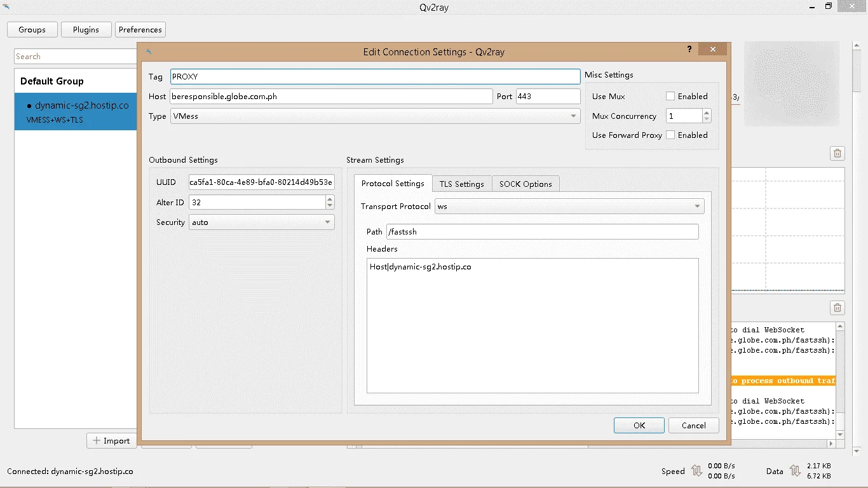Decrease the Mux Concurrency value
This screenshot has width=868, height=488.
707,119
